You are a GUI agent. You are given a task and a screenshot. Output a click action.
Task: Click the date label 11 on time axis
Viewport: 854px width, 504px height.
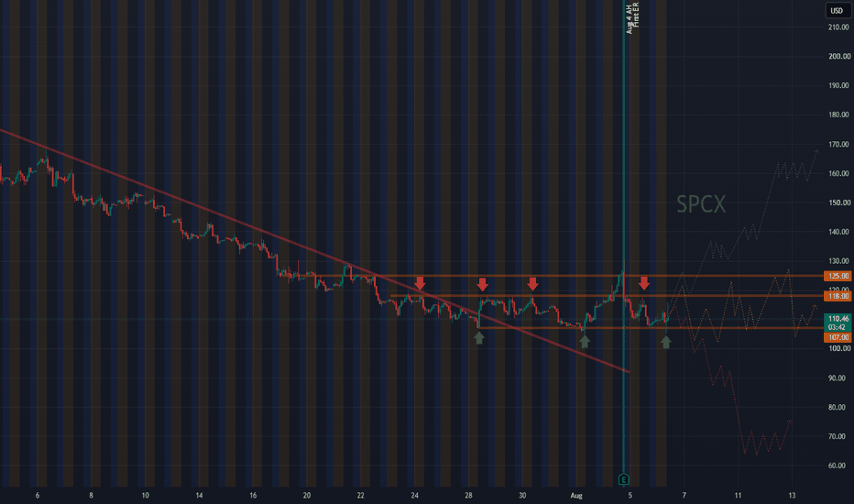coord(738,495)
